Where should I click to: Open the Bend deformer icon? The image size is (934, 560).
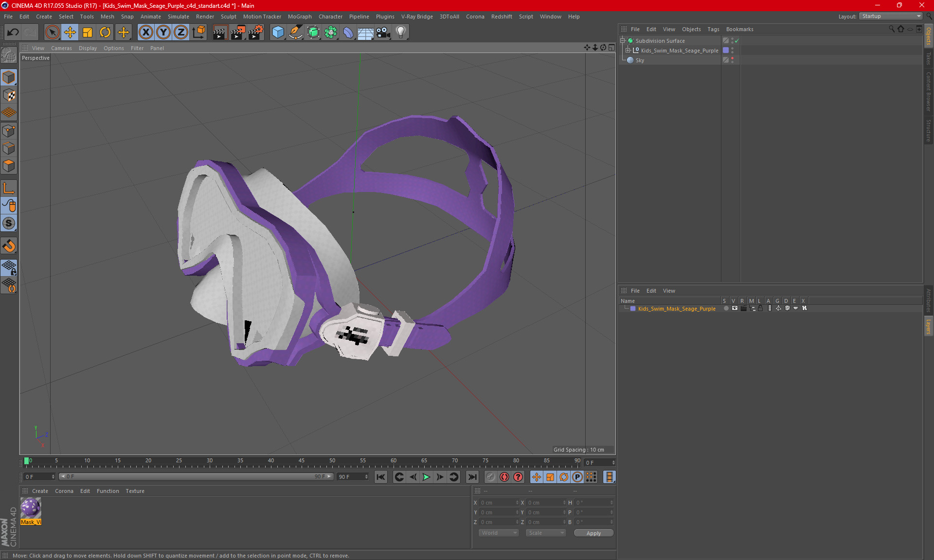tap(348, 32)
